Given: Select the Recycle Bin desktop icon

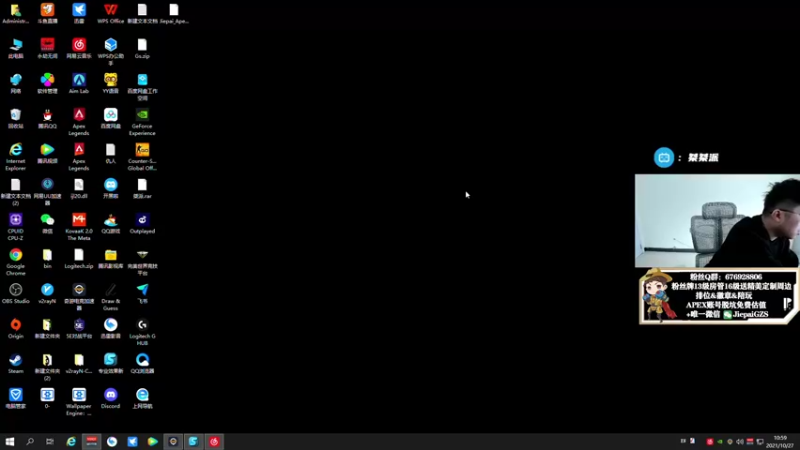Looking at the screenshot, I should click(x=16, y=118).
